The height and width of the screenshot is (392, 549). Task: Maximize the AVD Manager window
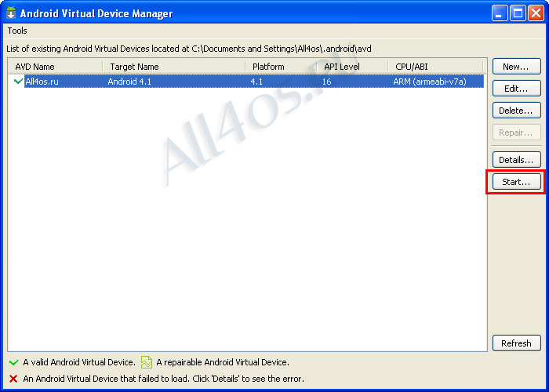coord(518,13)
